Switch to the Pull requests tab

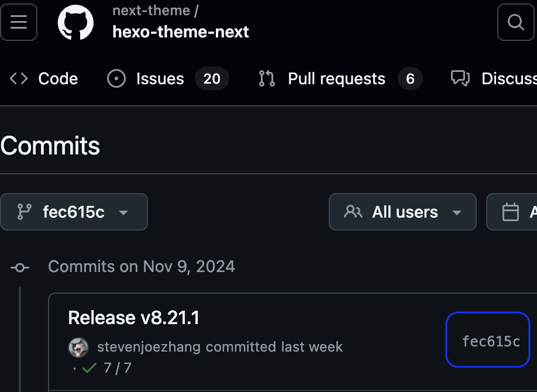click(340, 78)
